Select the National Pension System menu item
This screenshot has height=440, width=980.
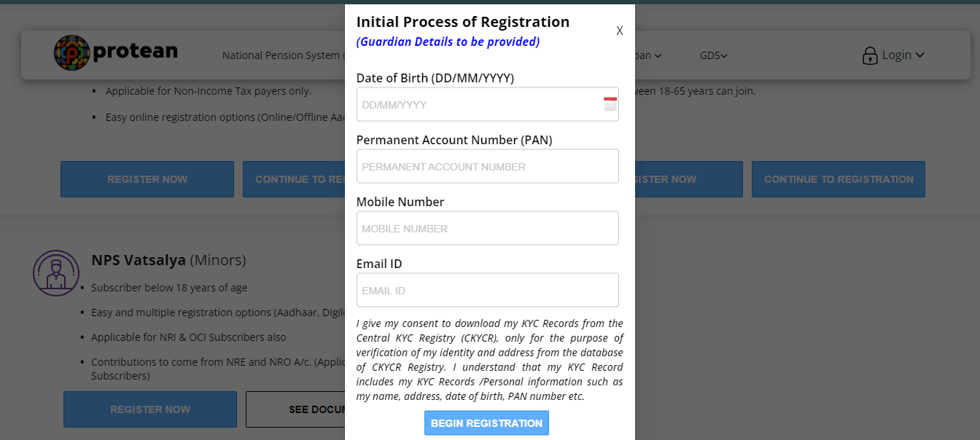tap(284, 55)
